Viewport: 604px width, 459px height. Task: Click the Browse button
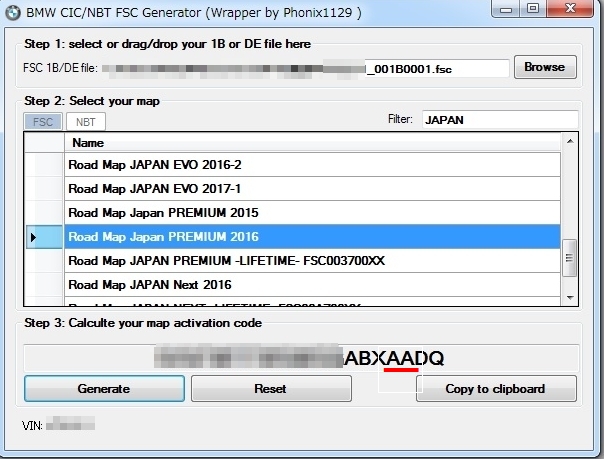[x=545, y=67]
